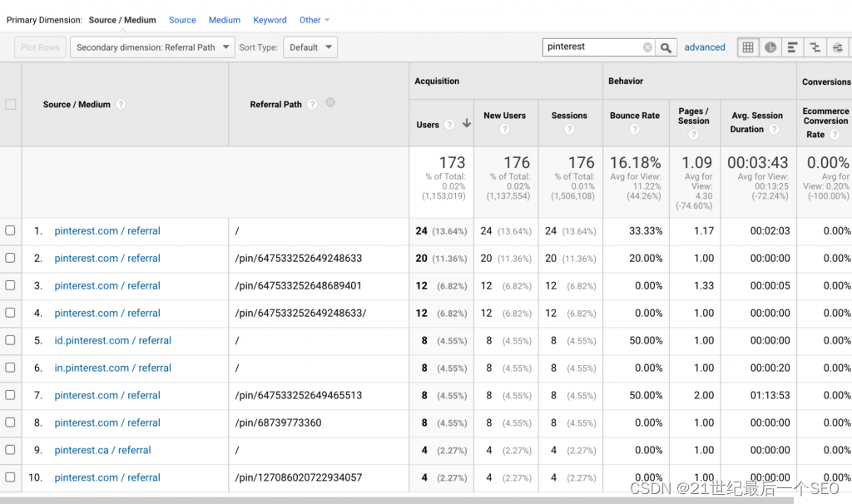The height and width of the screenshot is (504, 852).
Task: Open the Sort Type Default dropdown
Action: [x=310, y=47]
